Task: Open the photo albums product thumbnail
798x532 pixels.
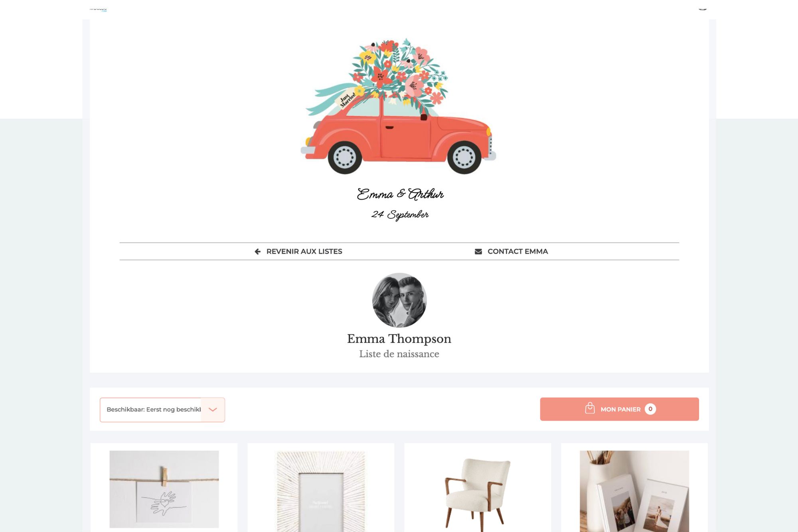Action: [634, 491]
